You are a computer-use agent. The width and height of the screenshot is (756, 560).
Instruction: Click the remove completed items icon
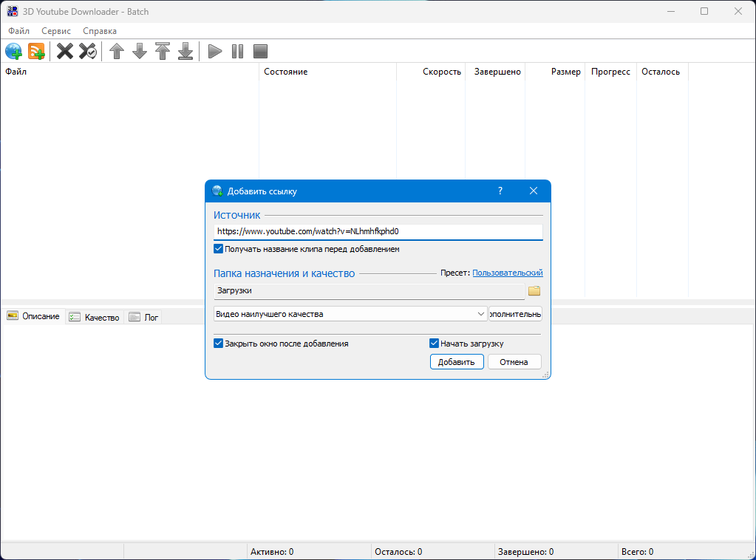(x=88, y=51)
